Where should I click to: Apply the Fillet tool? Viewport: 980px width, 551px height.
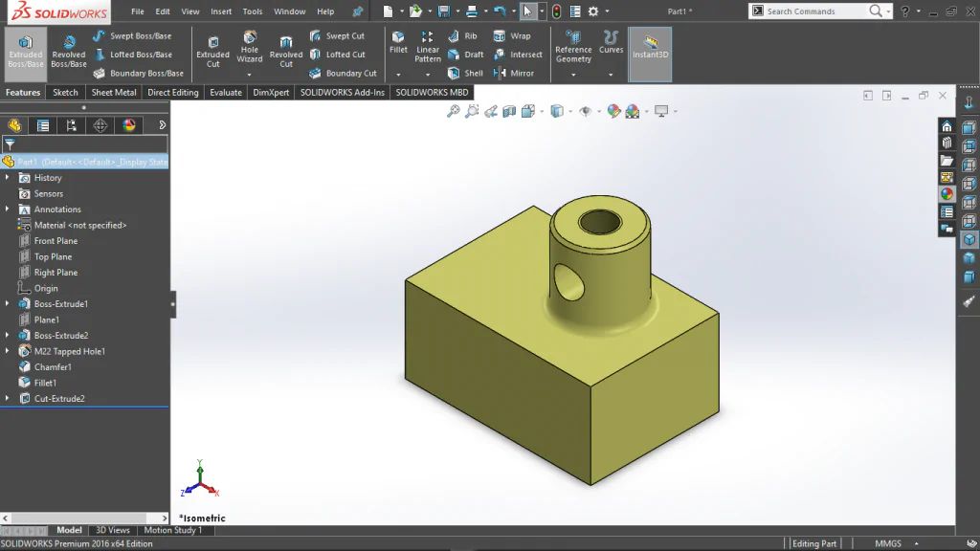click(x=398, y=42)
